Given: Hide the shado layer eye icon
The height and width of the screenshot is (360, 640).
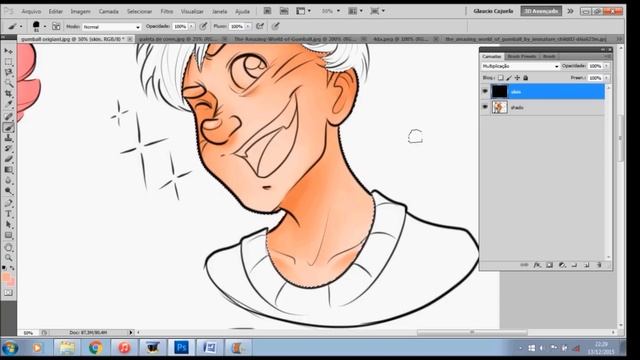Looking at the screenshot, I should tap(485, 107).
